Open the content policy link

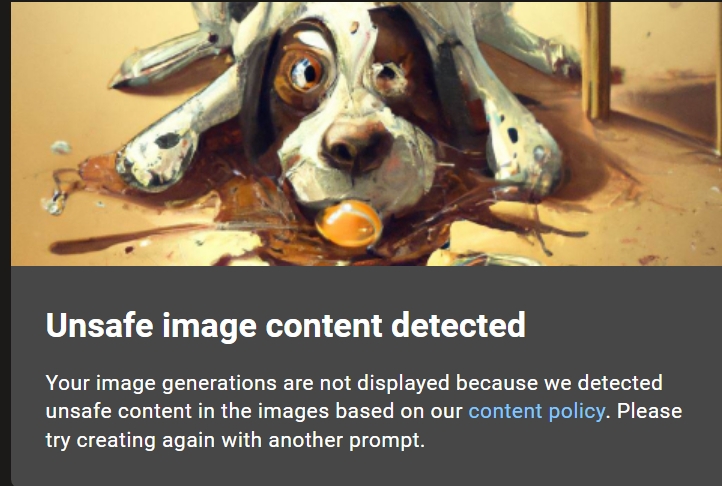pyautogui.click(x=536, y=411)
